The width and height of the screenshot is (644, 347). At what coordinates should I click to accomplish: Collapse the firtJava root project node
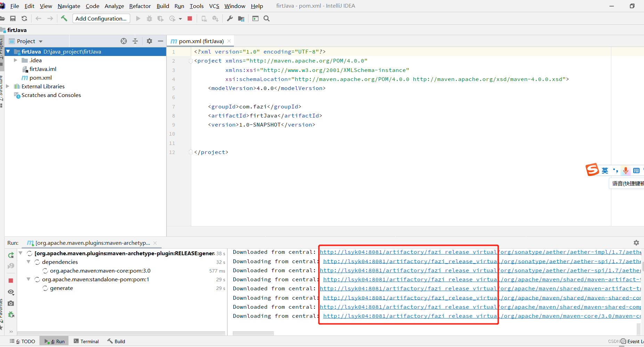(8, 51)
